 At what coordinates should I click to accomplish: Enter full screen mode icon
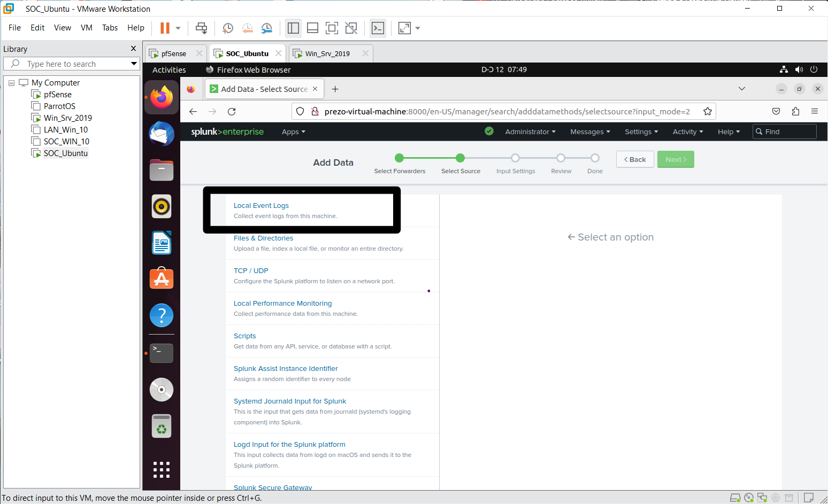point(332,28)
